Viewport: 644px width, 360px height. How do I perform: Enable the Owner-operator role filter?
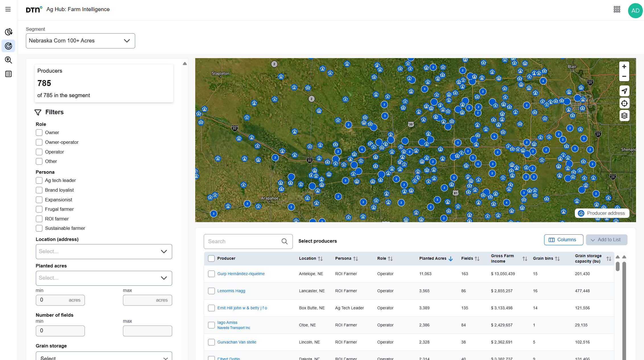point(39,142)
